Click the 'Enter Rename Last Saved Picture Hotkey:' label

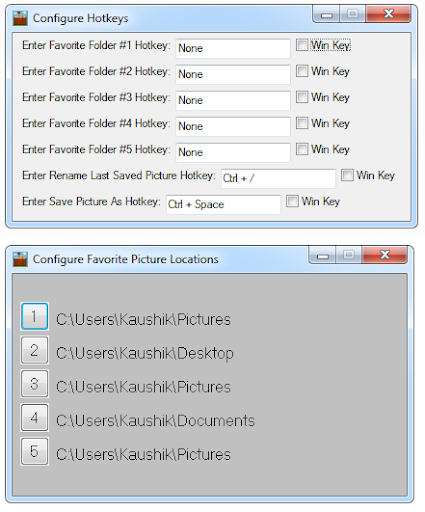click(x=119, y=175)
